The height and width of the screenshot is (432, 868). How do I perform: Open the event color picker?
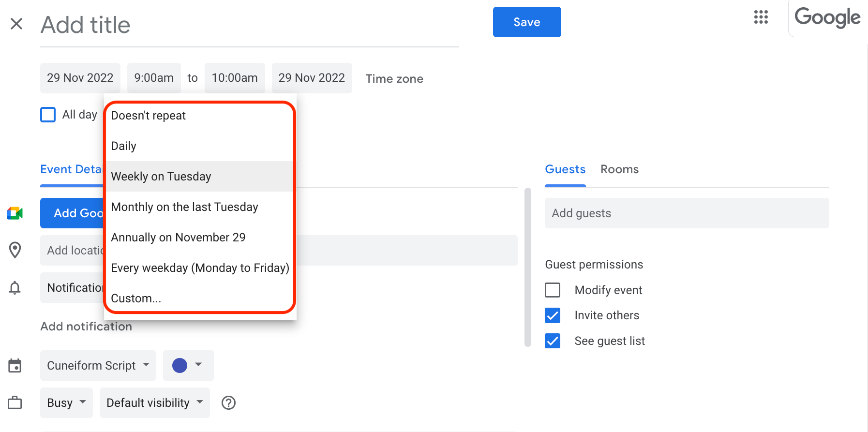pyautogui.click(x=188, y=365)
